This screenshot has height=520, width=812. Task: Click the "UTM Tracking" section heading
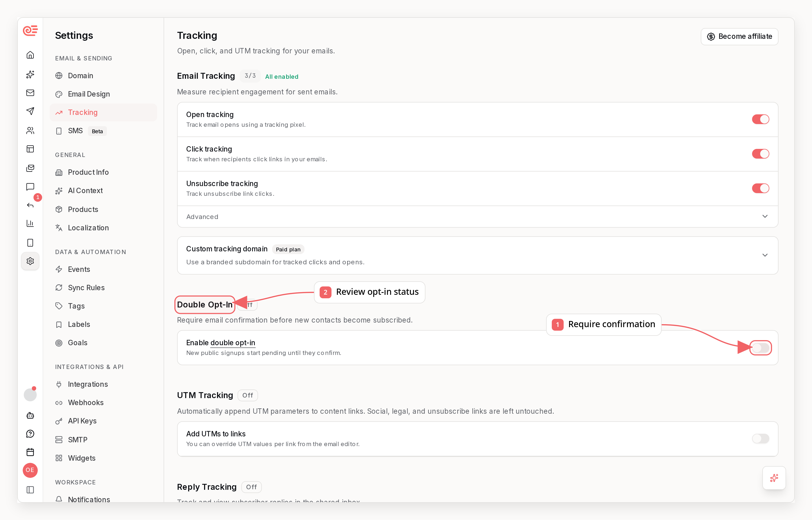[x=205, y=395]
